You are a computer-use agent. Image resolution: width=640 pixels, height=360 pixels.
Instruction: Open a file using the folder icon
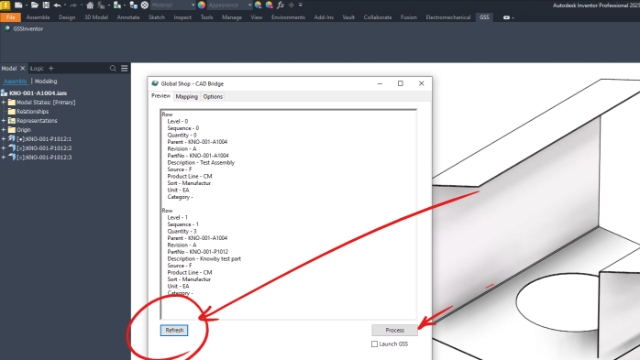click(35, 5)
